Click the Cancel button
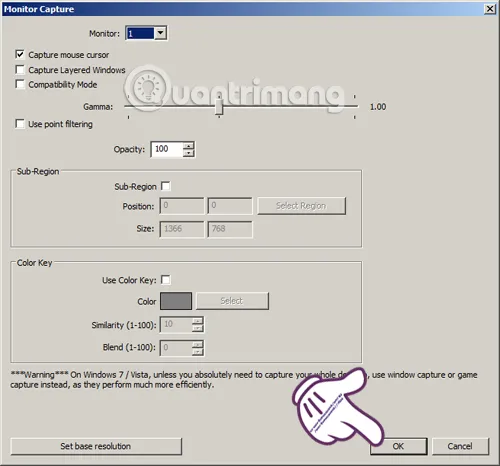 pyautogui.click(x=460, y=446)
